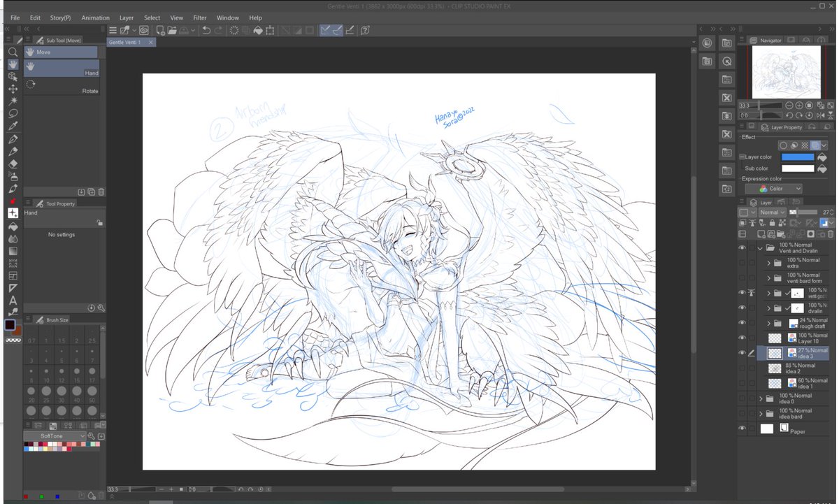Click the white Sub color swatch
Image resolution: width=839 pixels, height=504 pixels.
click(x=797, y=168)
